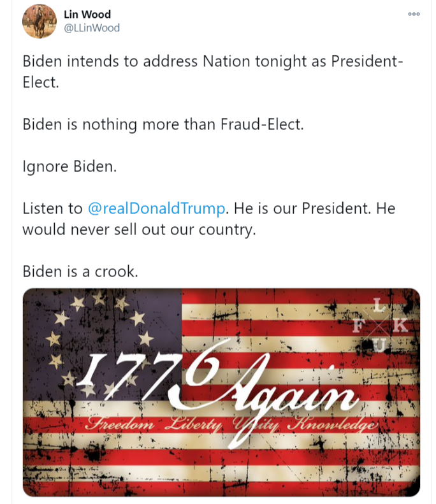This screenshot has width=436, height=504.
Task: Click the Lin Wood display name
Action: point(87,15)
